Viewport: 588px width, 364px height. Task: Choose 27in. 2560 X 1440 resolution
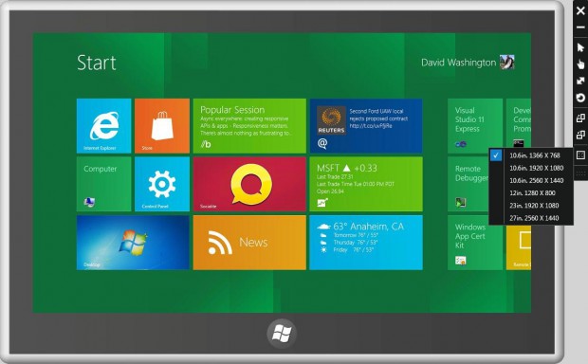(531, 218)
